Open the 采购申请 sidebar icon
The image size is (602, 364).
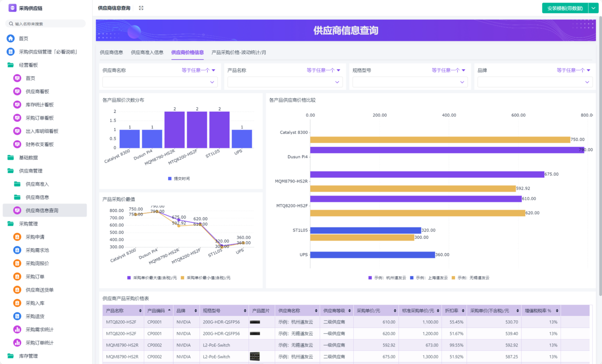tap(17, 237)
